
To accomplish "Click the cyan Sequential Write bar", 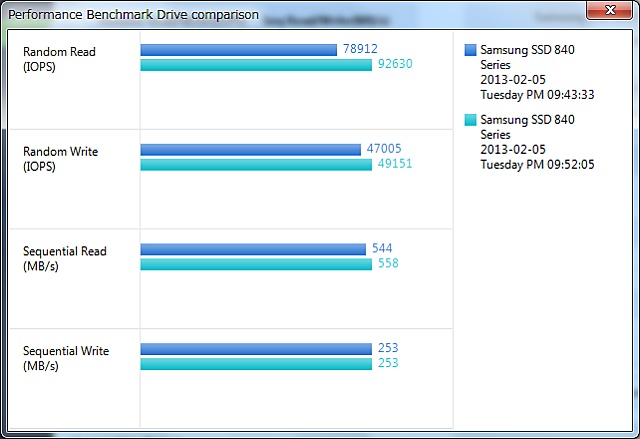I will pos(256,364).
